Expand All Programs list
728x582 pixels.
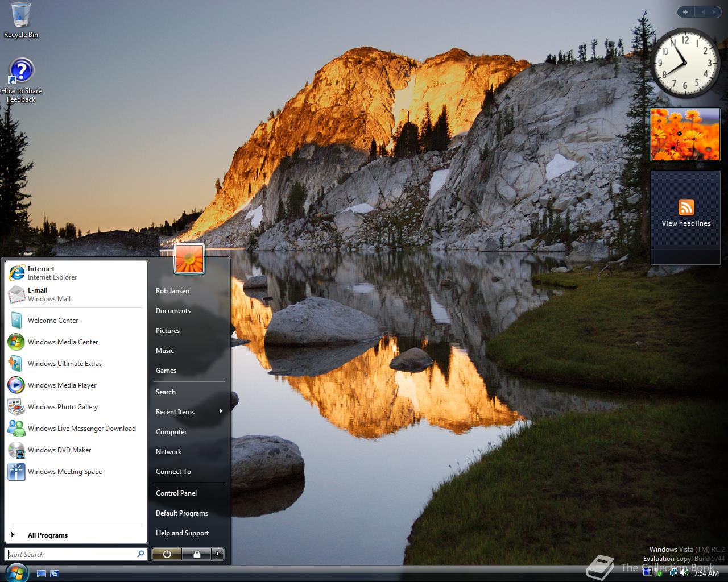coord(76,535)
